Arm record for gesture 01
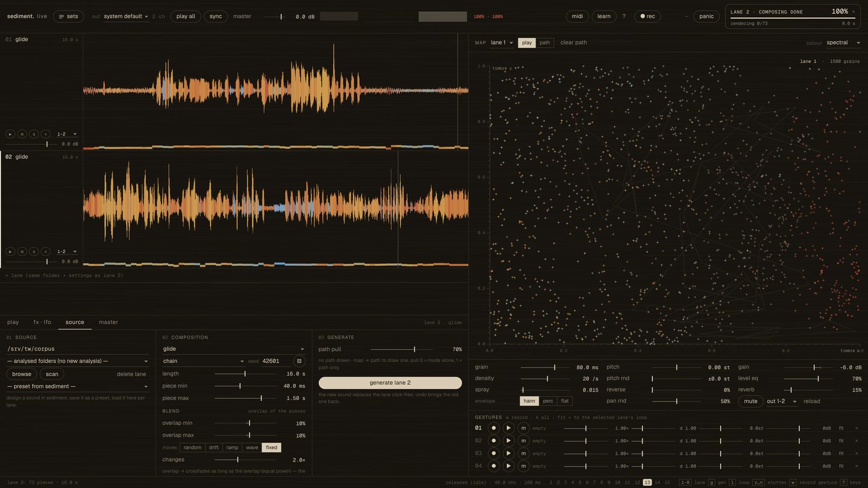The height and width of the screenshot is (488, 868). pyautogui.click(x=494, y=428)
